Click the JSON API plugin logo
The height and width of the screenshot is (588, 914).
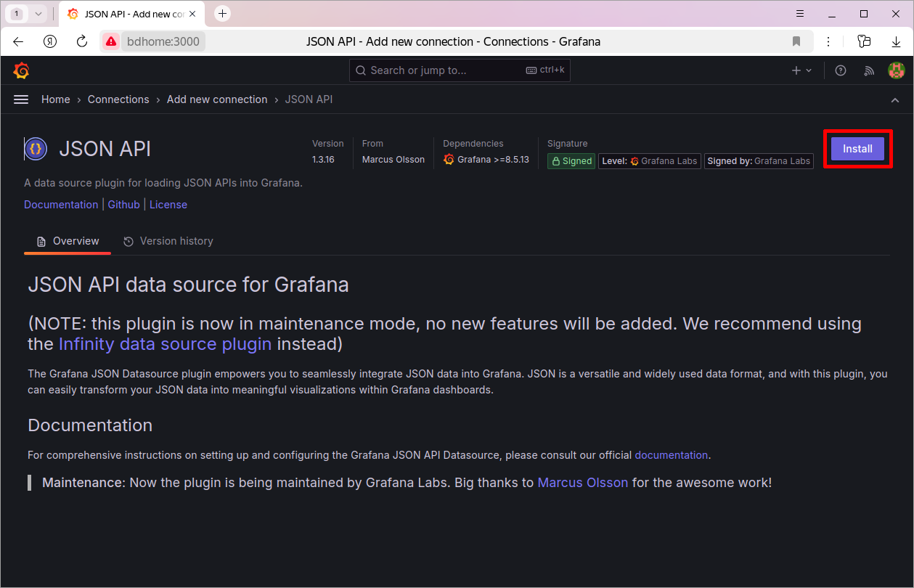[36, 149]
